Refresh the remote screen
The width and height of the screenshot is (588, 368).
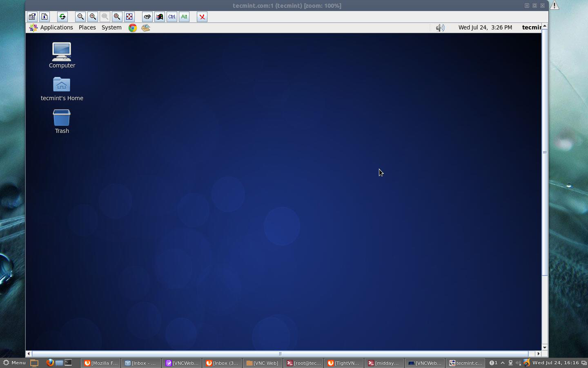click(62, 17)
